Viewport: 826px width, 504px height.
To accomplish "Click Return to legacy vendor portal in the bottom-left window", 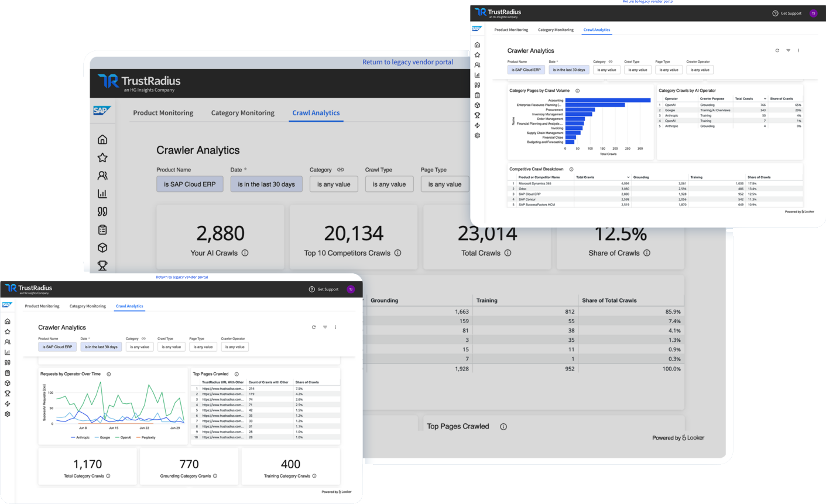I will [182, 277].
